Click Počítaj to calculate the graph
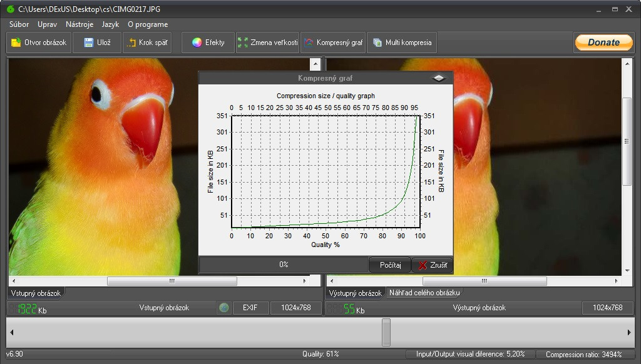The height and width of the screenshot is (364, 641). click(390, 265)
